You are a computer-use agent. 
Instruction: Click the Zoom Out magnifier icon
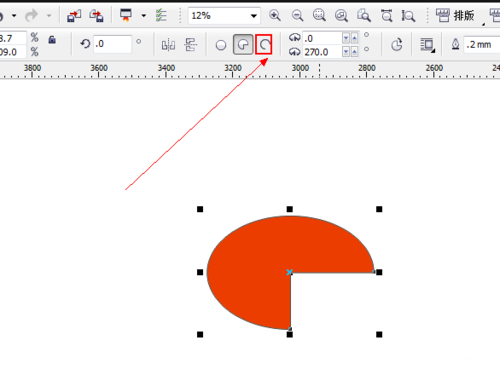tap(297, 15)
